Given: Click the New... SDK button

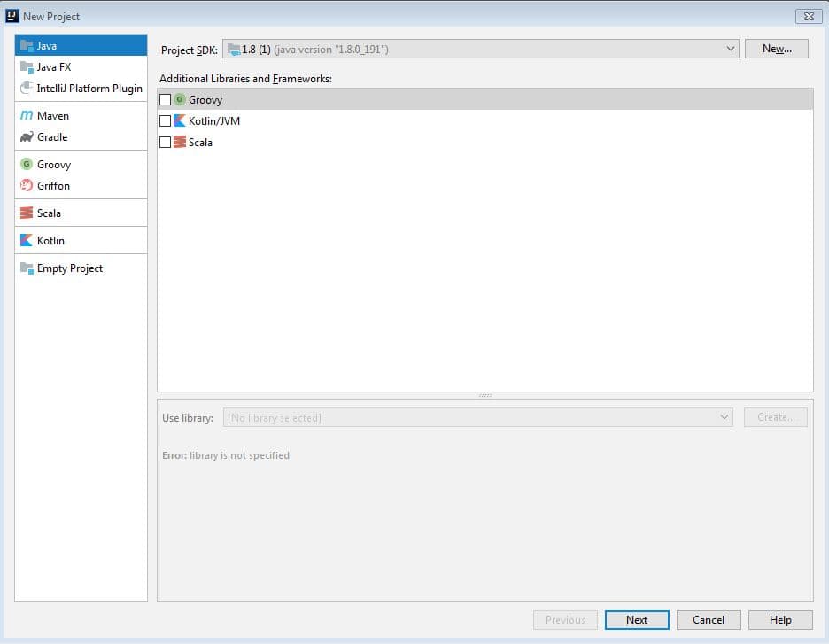Looking at the screenshot, I should [x=776, y=49].
